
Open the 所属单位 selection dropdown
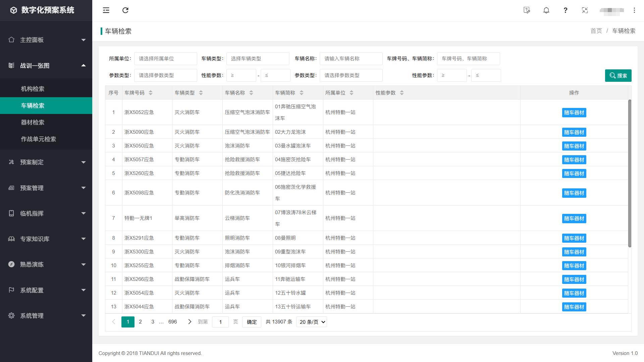165,59
